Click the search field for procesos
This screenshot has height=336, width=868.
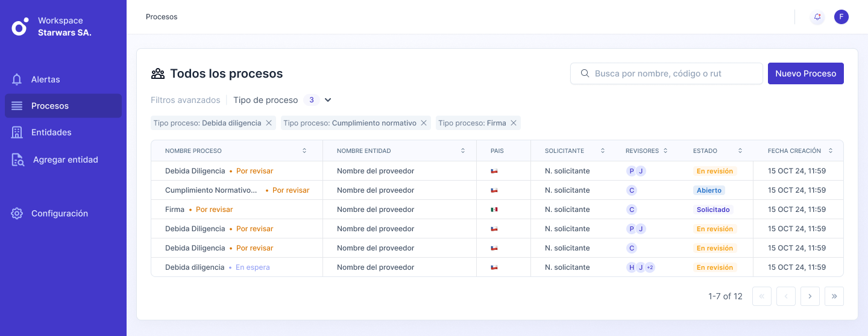click(666, 73)
